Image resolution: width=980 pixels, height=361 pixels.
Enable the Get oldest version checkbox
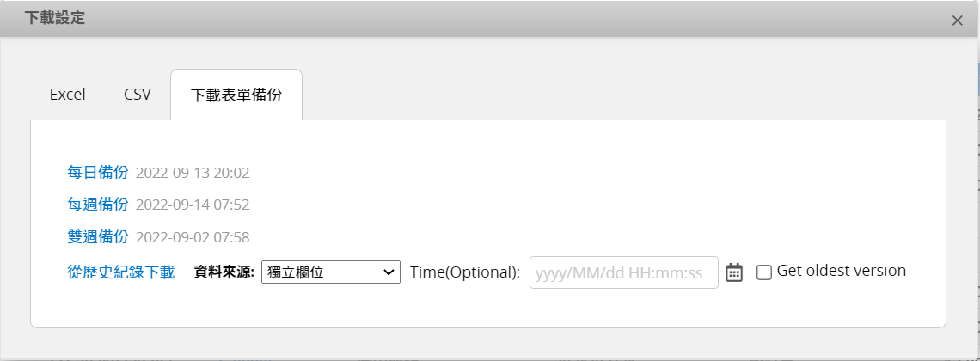click(763, 272)
